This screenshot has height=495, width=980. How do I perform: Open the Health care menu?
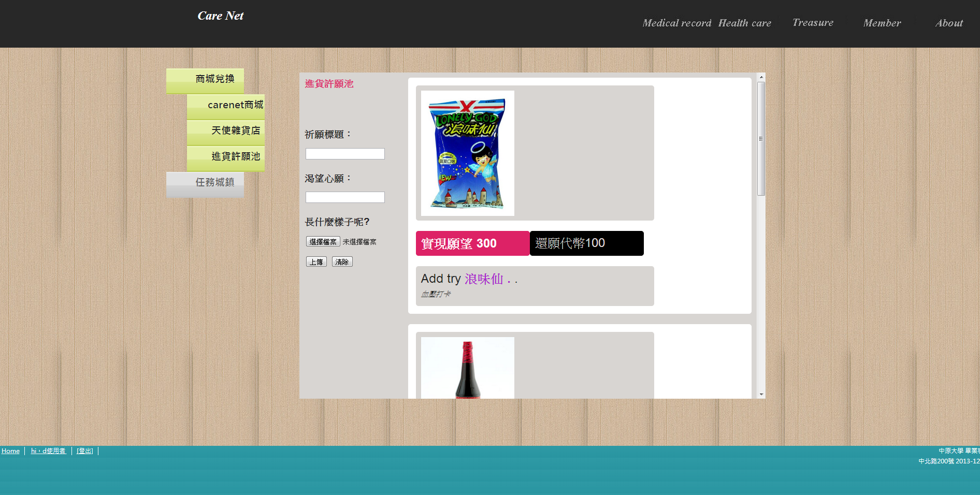744,23
